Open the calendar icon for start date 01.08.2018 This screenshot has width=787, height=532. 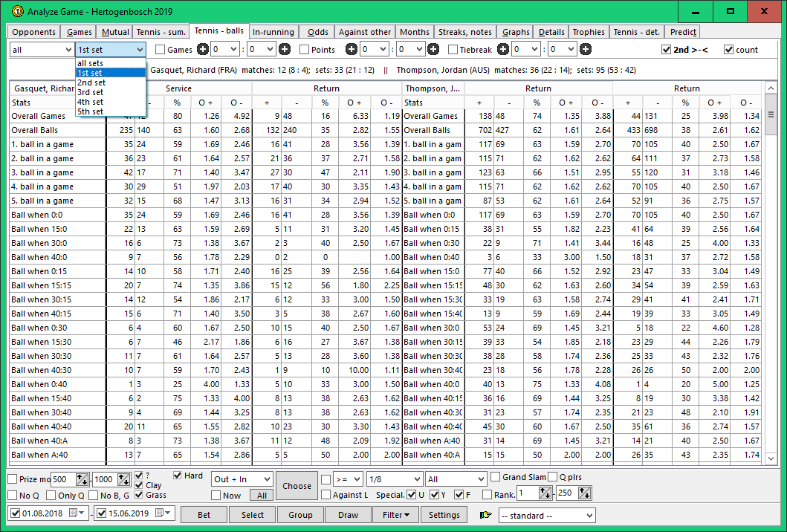point(73,513)
